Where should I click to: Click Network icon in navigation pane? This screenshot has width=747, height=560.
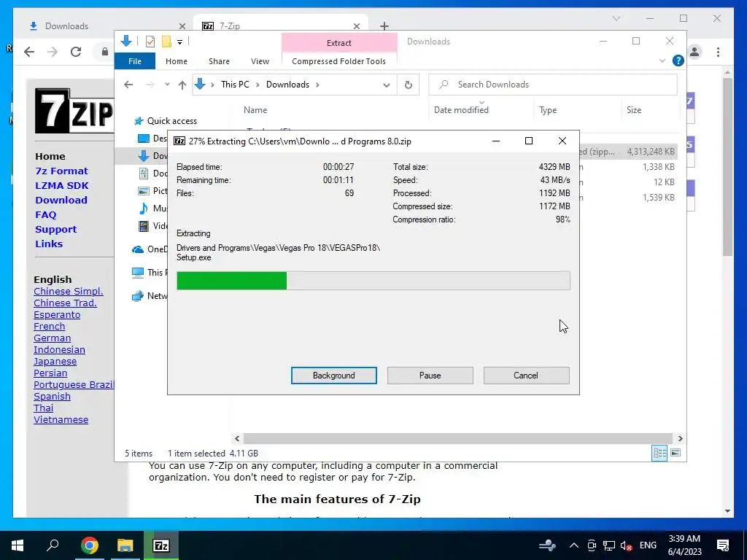coord(138,296)
